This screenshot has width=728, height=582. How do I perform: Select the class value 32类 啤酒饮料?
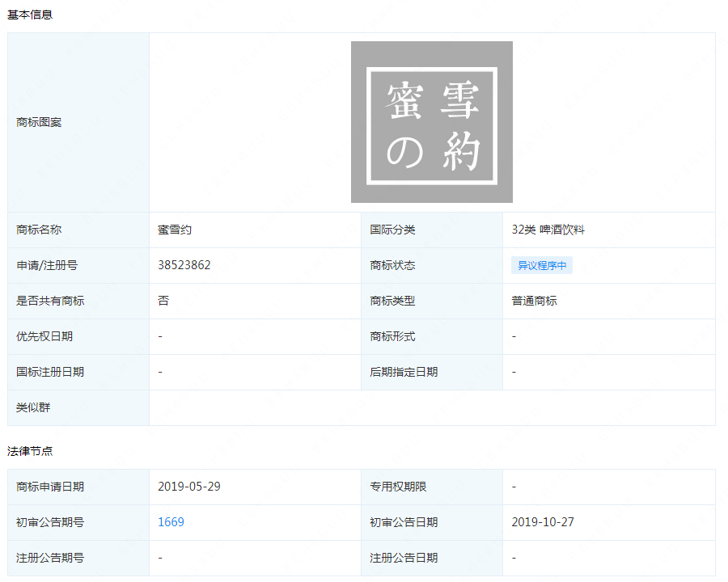point(548,230)
